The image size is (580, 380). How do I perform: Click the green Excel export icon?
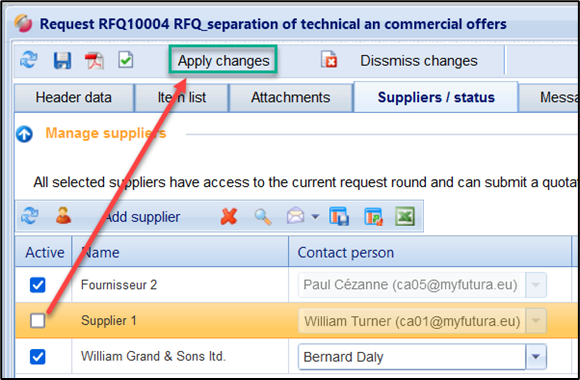(405, 216)
